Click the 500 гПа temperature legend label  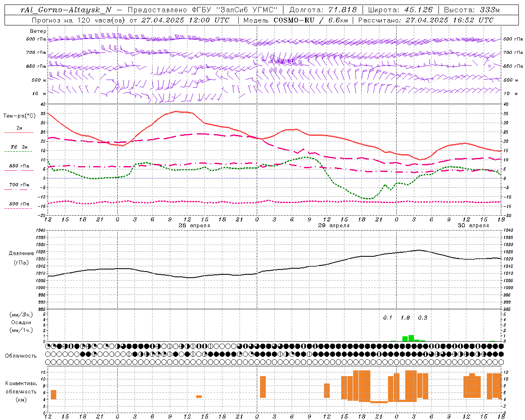[19, 204]
